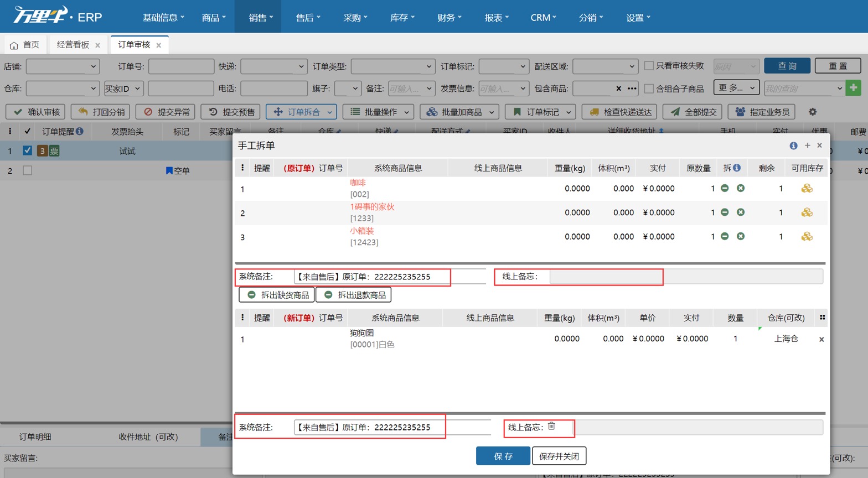The width and height of the screenshot is (868, 478).
Task: Click the plus icon in 手工拆单 title bar
Action: coord(808,145)
